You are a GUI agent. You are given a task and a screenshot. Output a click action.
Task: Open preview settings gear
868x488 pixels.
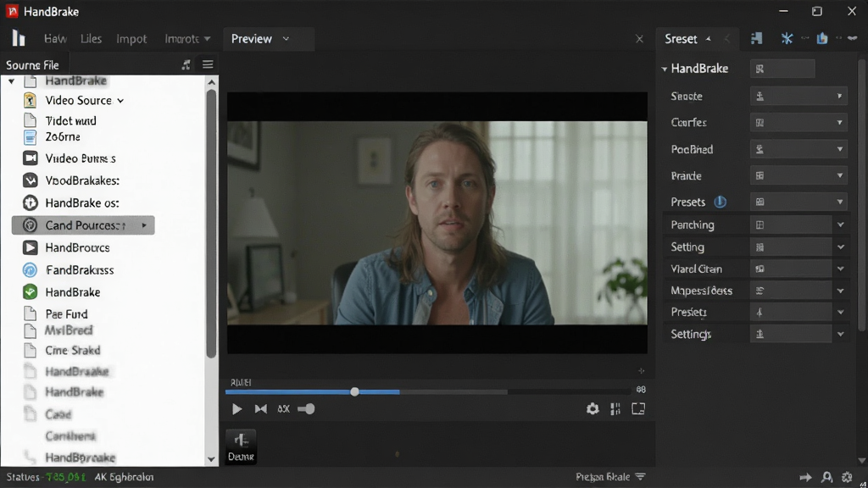pyautogui.click(x=593, y=409)
